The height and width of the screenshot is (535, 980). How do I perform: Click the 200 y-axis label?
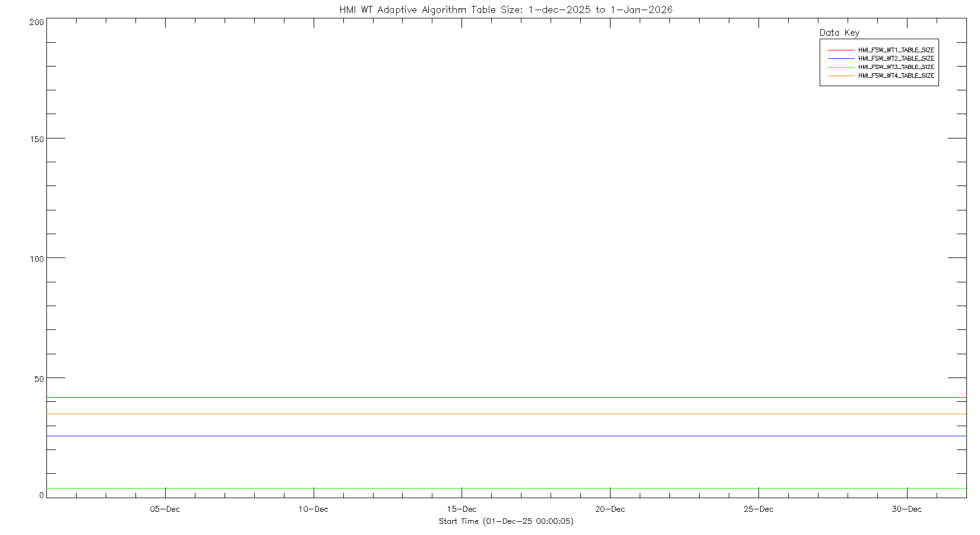click(x=37, y=22)
